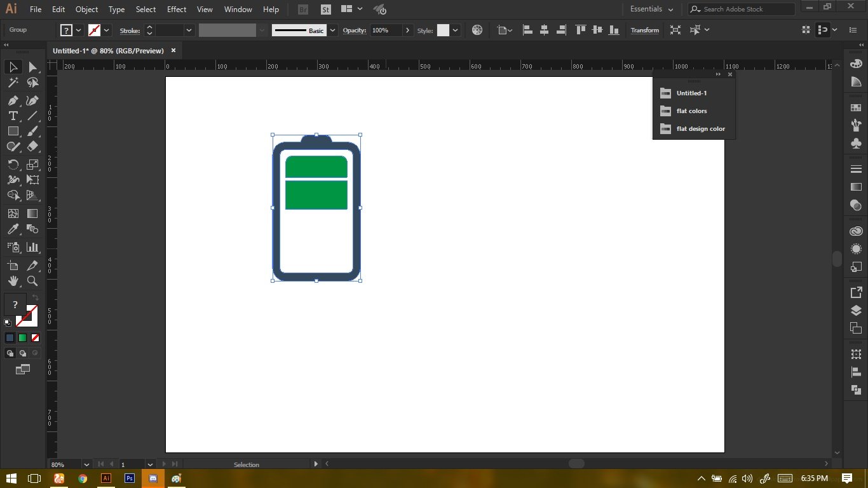Switch to Draw Behind mode
Viewport: 868px width, 488px height.
(23, 353)
